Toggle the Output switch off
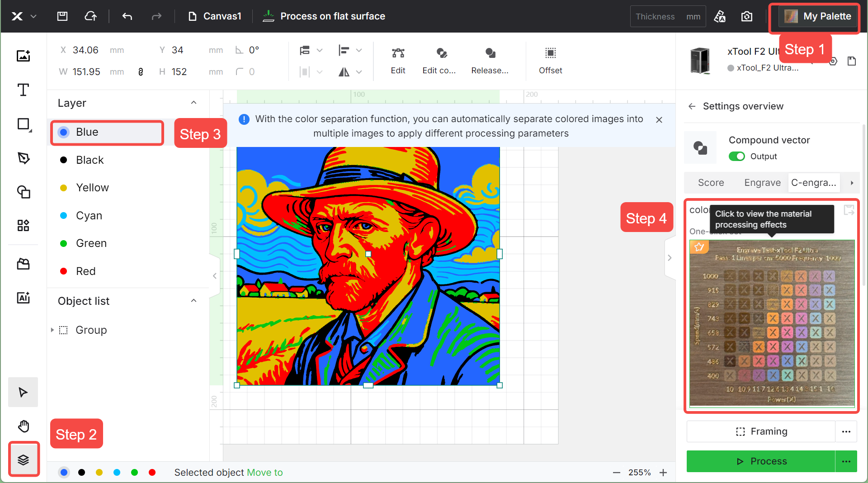The height and width of the screenshot is (483, 868). pyautogui.click(x=737, y=156)
